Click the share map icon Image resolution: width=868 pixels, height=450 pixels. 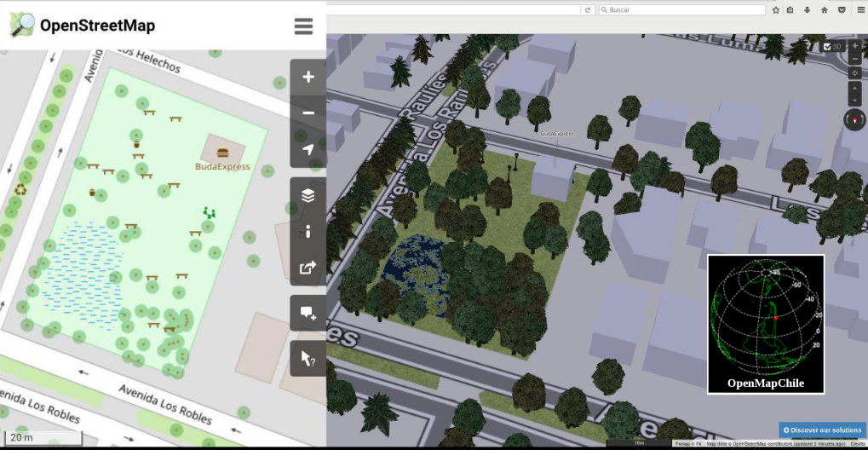(308, 268)
